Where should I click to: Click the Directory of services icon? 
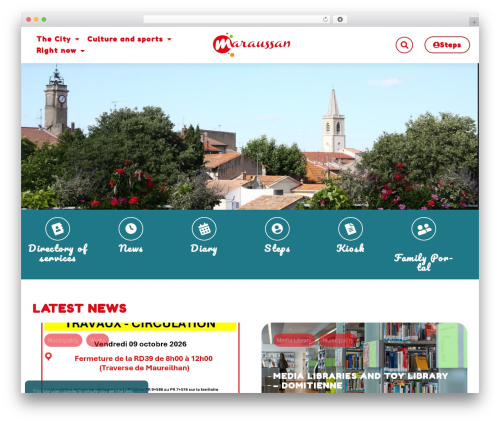58,228
